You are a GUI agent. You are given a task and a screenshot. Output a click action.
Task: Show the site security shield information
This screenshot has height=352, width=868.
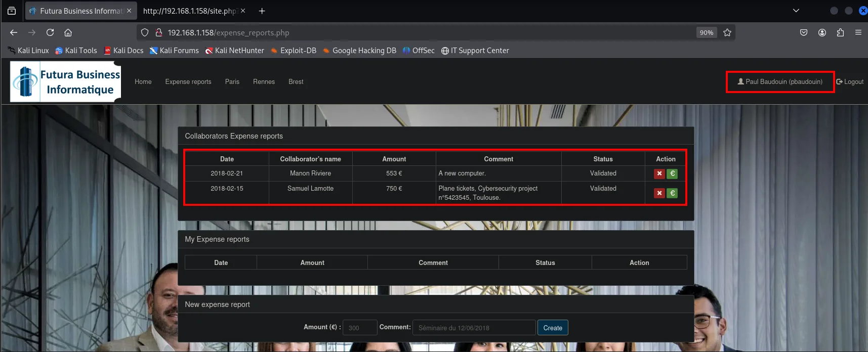(145, 32)
